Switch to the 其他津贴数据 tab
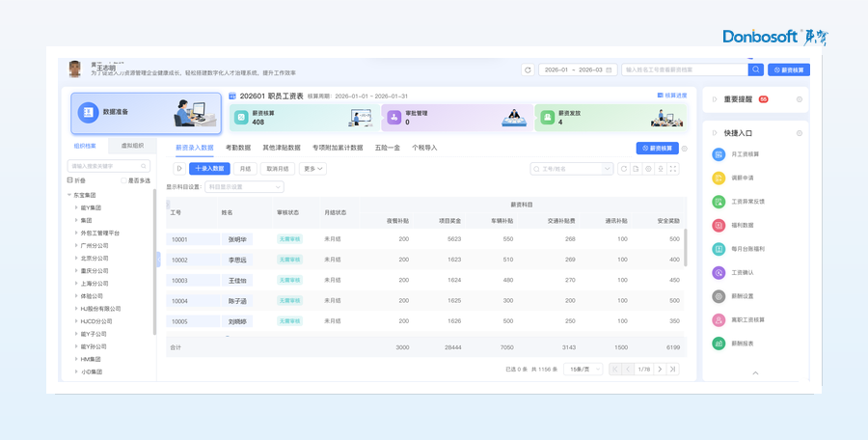Viewport: 868px width, 440px height. (x=282, y=148)
